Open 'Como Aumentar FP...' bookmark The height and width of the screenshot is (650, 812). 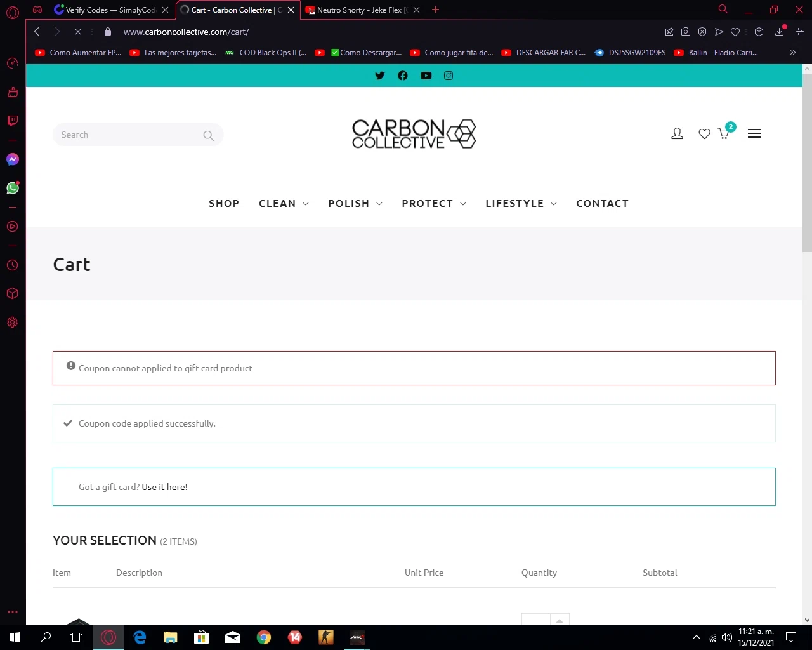pos(78,53)
